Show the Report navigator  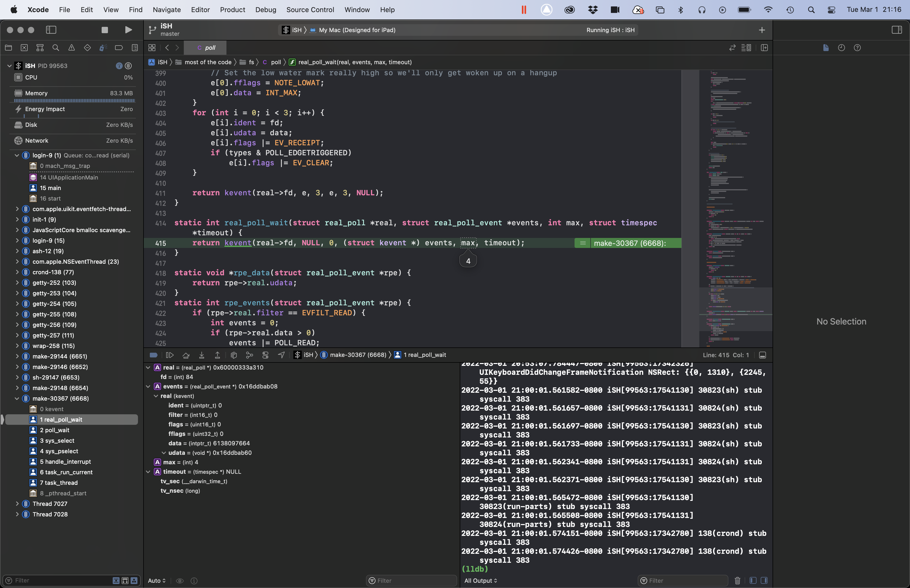click(135, 48)
